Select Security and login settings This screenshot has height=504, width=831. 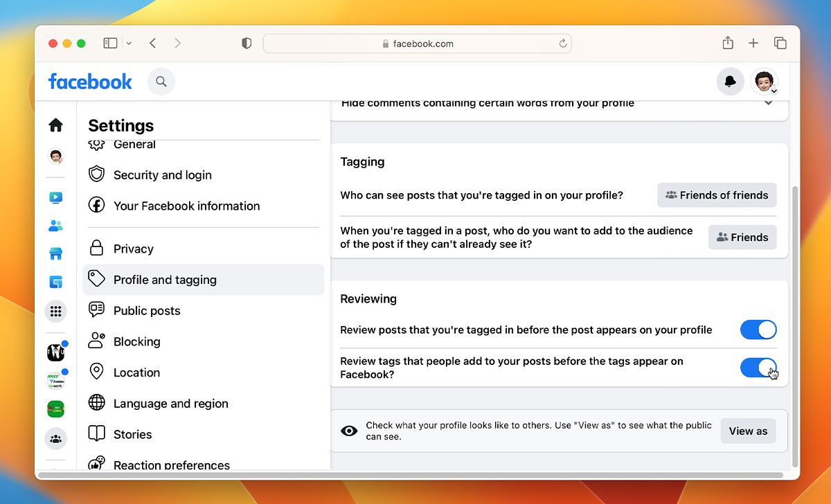[x=203, y=175]
